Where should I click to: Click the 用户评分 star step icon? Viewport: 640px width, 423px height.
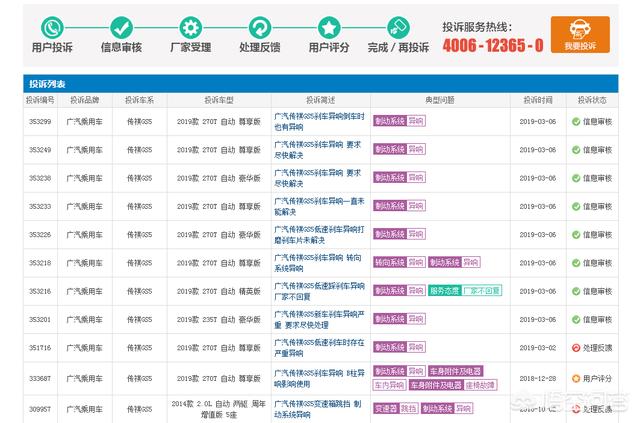[x=329, y=27]
